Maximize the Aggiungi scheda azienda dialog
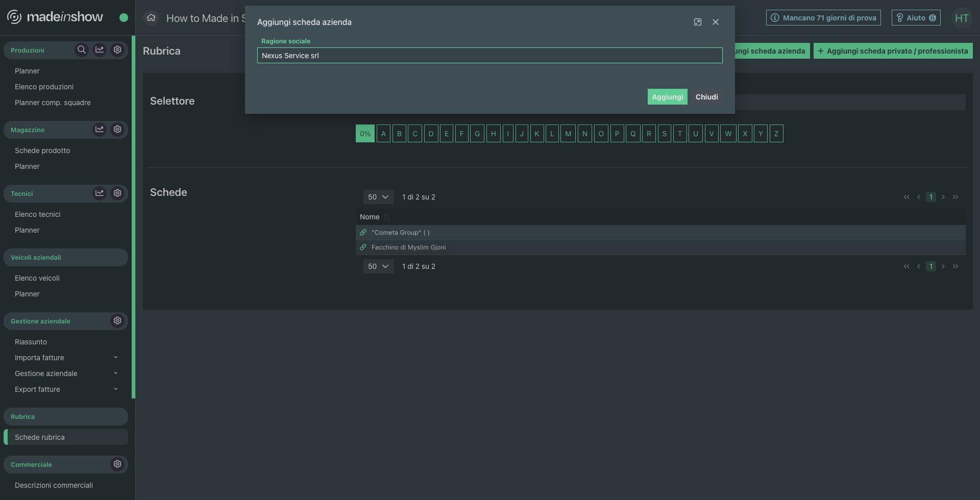Screen dimensions: 980x500 click(698, 22)
